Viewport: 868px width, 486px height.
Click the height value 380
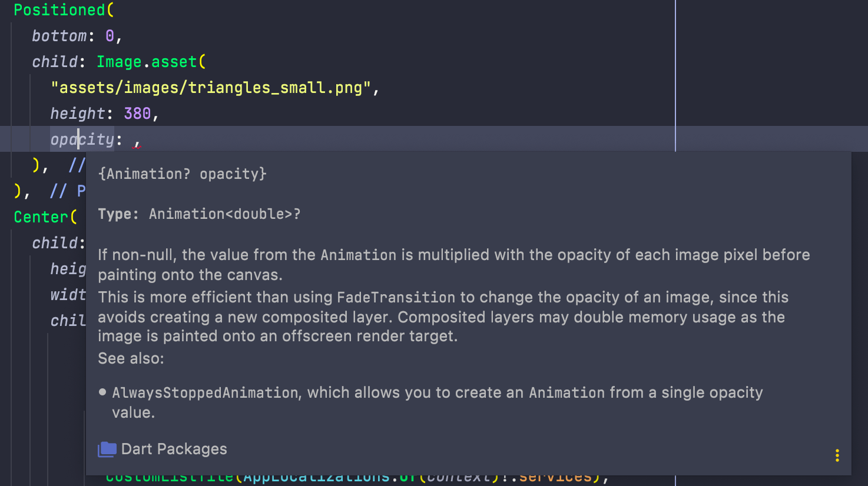pos(137,113)
